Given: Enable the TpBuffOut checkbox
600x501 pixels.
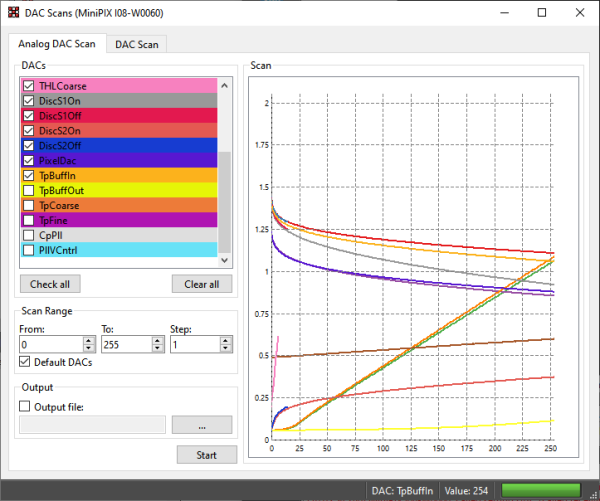Looking at the screenshot, I should click(x=29, y=190).
